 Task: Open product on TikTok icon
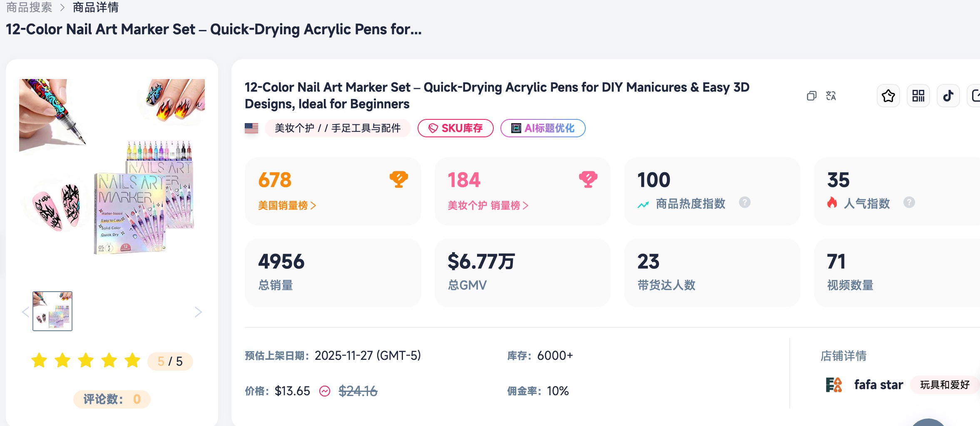pyautogui.click(x=948, y=96)
